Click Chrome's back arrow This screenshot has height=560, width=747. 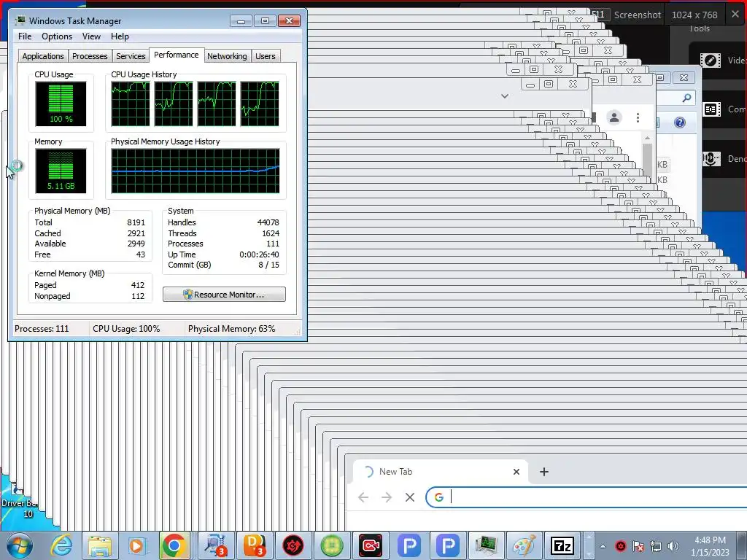(363, 497)
